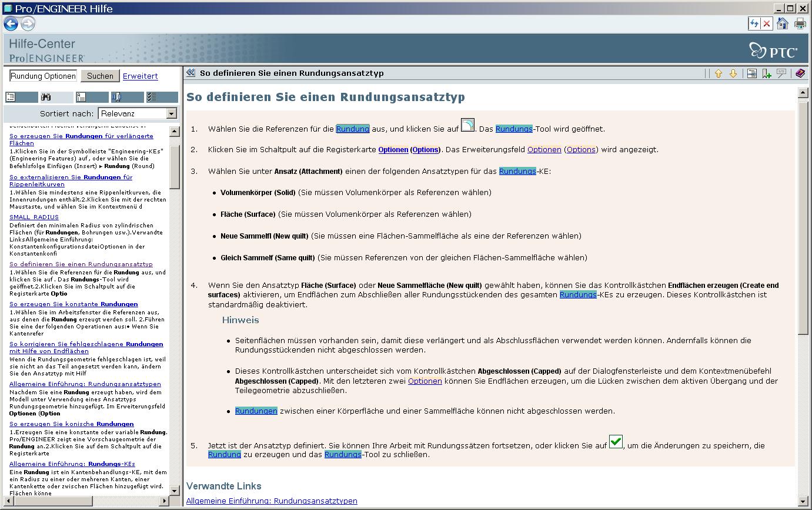Open the Home page house icon
The image size is (812, 510).
tap(783, 24)
